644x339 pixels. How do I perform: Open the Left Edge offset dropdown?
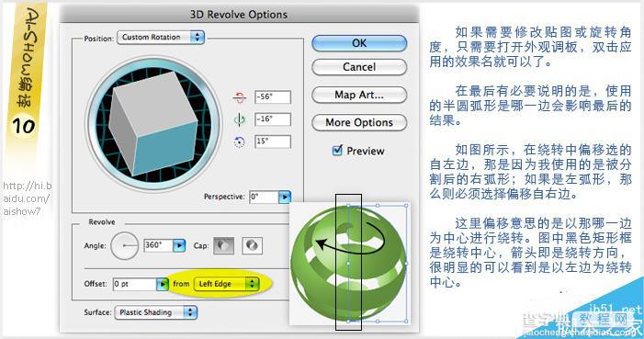(x=226, y=284)
